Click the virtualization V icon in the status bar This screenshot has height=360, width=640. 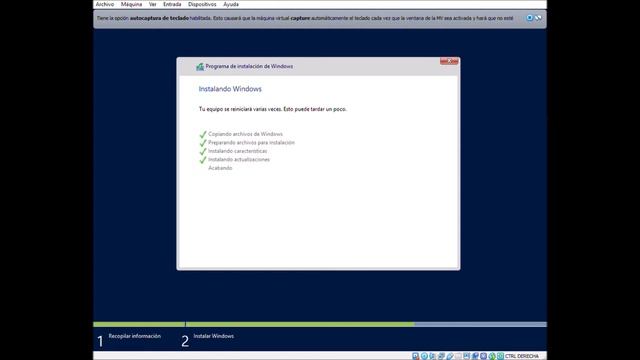click(484, 356)
